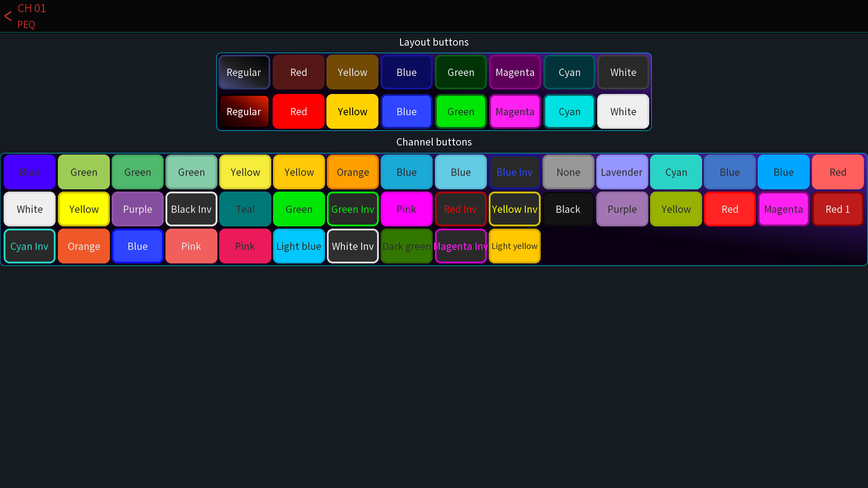868x488 pixels.
Task: Click the red back arrow icon
Action: pyautogui.click(x=8, y=16)
